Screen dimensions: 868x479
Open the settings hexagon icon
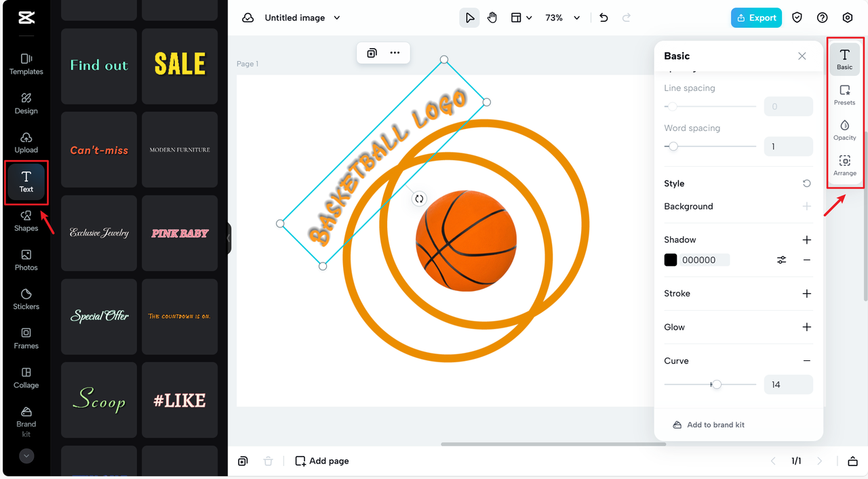[848, 18]
